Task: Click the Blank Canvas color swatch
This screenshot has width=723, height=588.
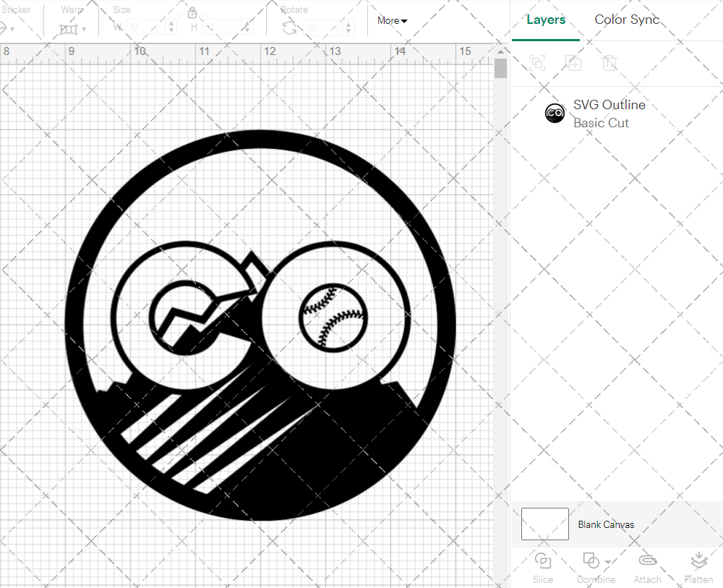Action: [544, 524]
